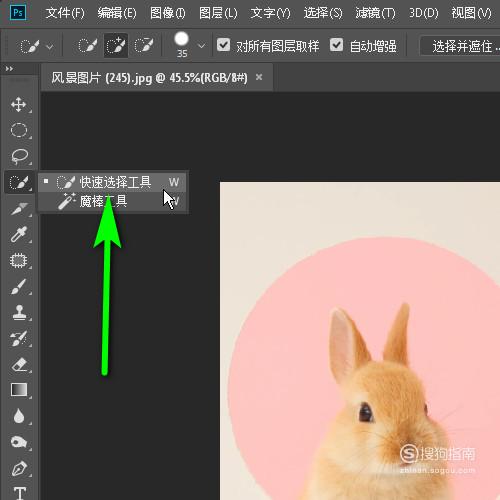Open the 图层(L) menu
Image resolution: width=500 pixels, height=500 pixels.
[218, 13]
